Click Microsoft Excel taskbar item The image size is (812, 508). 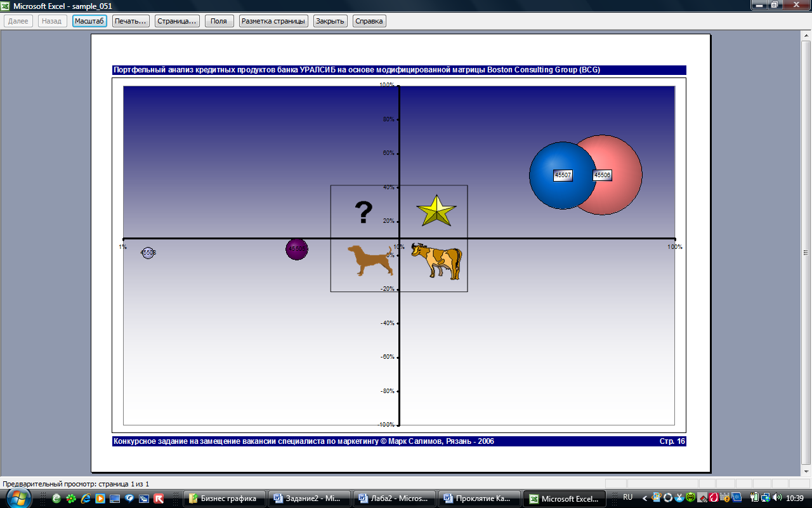click(565, 498)
